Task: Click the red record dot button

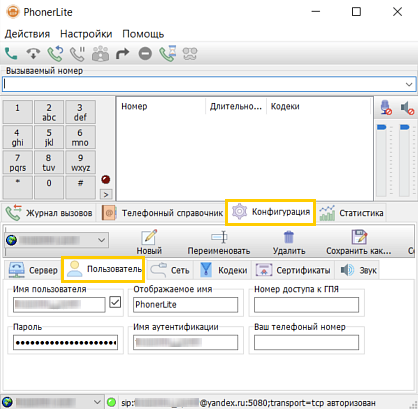Action: (106, 180)
